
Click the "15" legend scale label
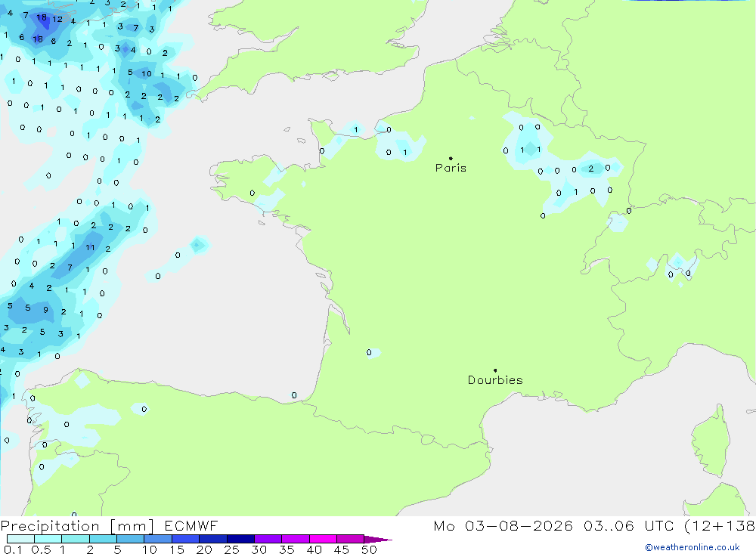(177, 549)
